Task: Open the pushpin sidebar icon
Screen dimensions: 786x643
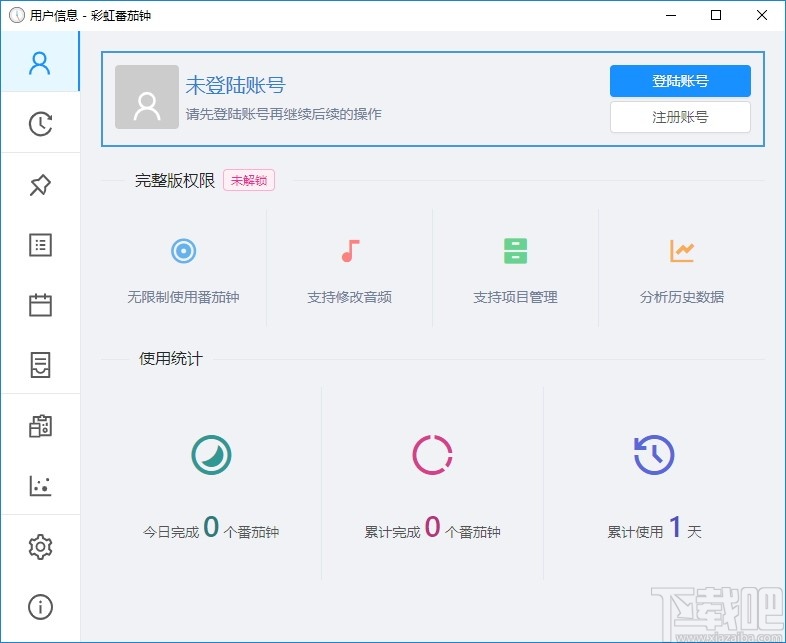Action: click(x=40, y=184)
